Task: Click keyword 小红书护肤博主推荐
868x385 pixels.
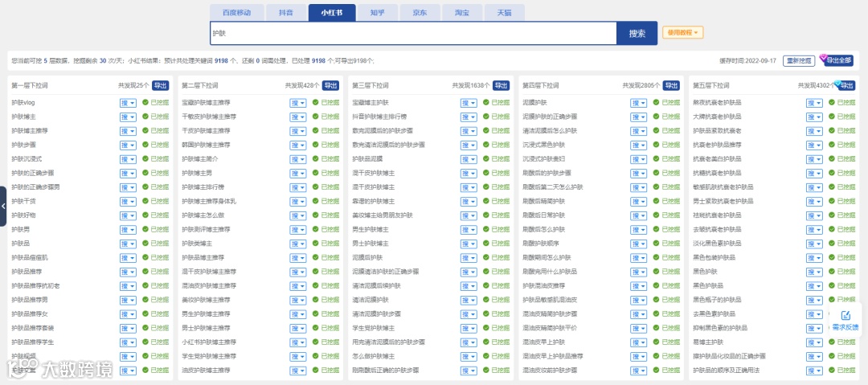Action: tap(209, 342)
